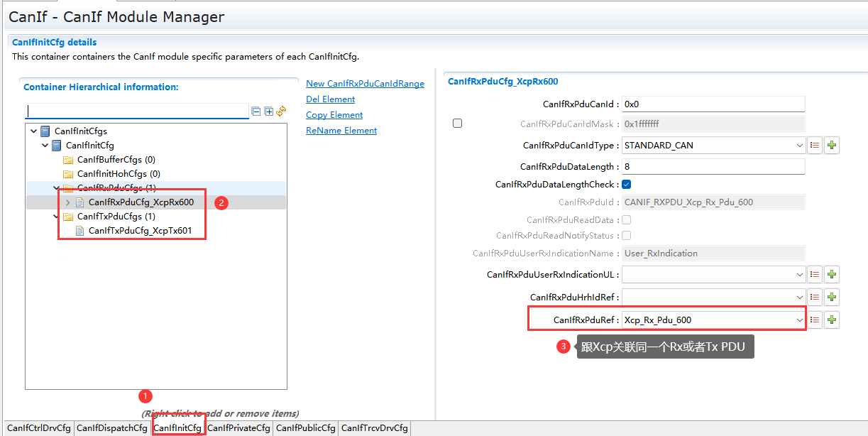Open the list editor beside CanIfRxPduCanIdType
Viewport: 868px width, 436px height.
814,145
